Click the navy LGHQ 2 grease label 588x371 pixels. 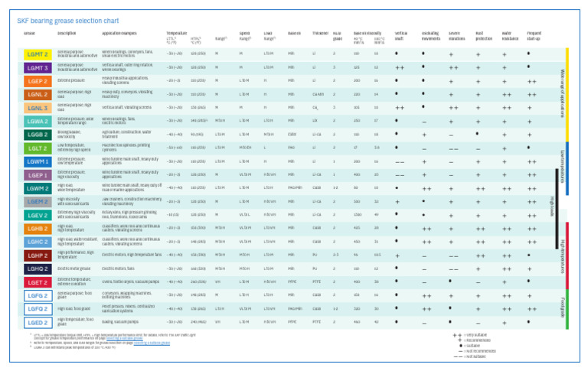(x=38, y=268)
